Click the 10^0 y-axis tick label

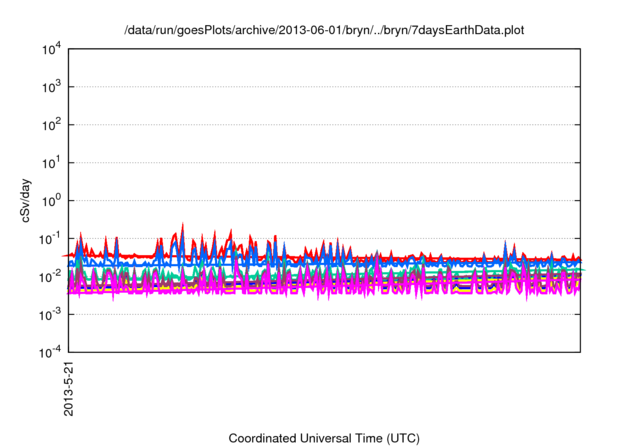point(51,200)
